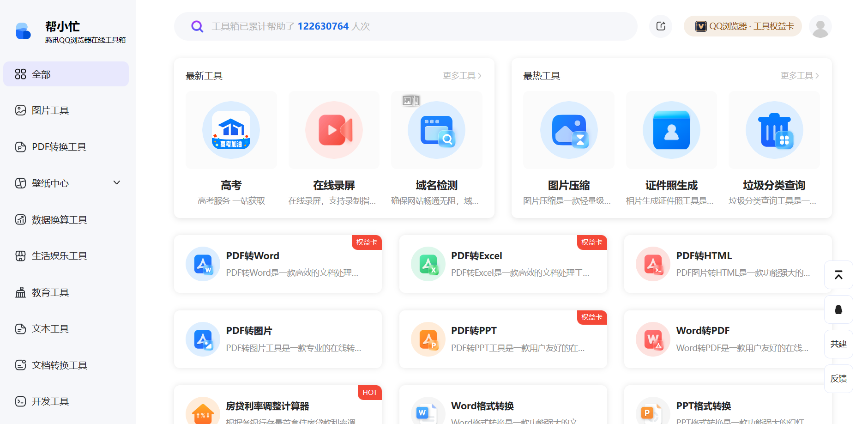The image size is (868, 424).
Task: Click the 帮小忙 logo icon
Action: (x=23, y=31)
